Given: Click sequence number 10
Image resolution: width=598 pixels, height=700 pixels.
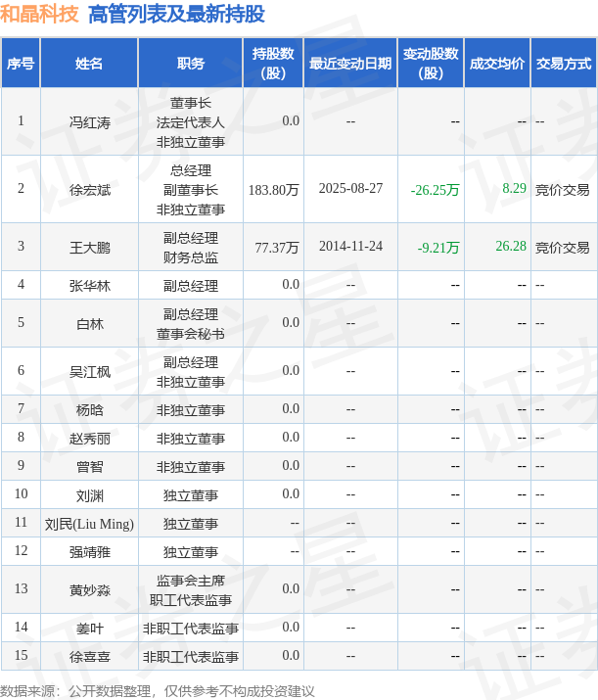Looking at the screenshot, I should tap(21, 493).
